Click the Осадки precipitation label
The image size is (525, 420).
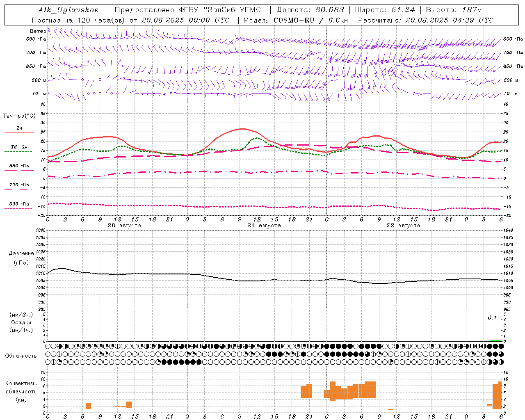pos(21,322)
